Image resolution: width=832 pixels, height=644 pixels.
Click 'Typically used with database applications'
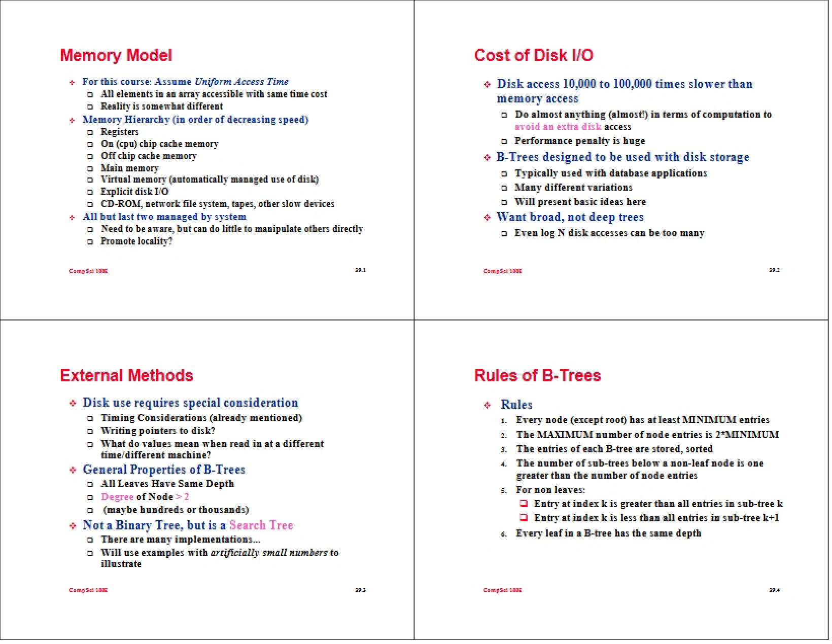coord(611,173)
